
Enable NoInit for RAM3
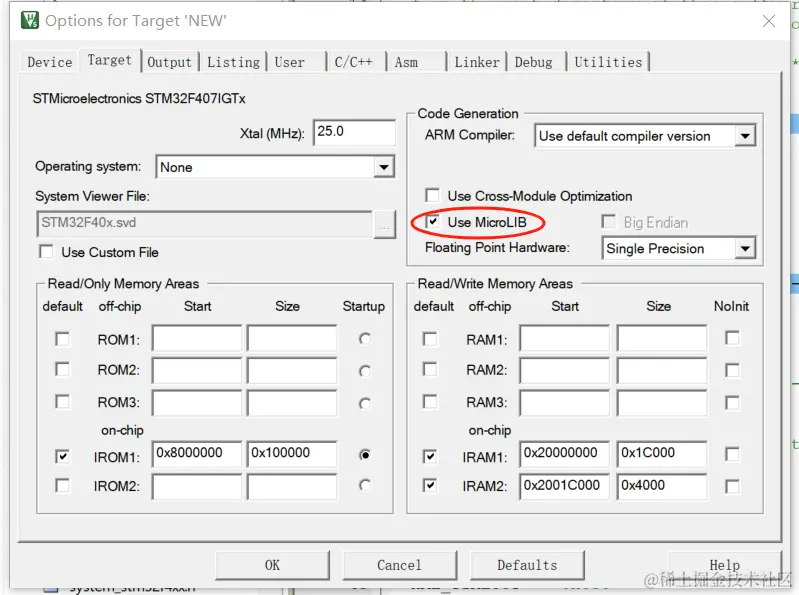click(x=732, y=403)
